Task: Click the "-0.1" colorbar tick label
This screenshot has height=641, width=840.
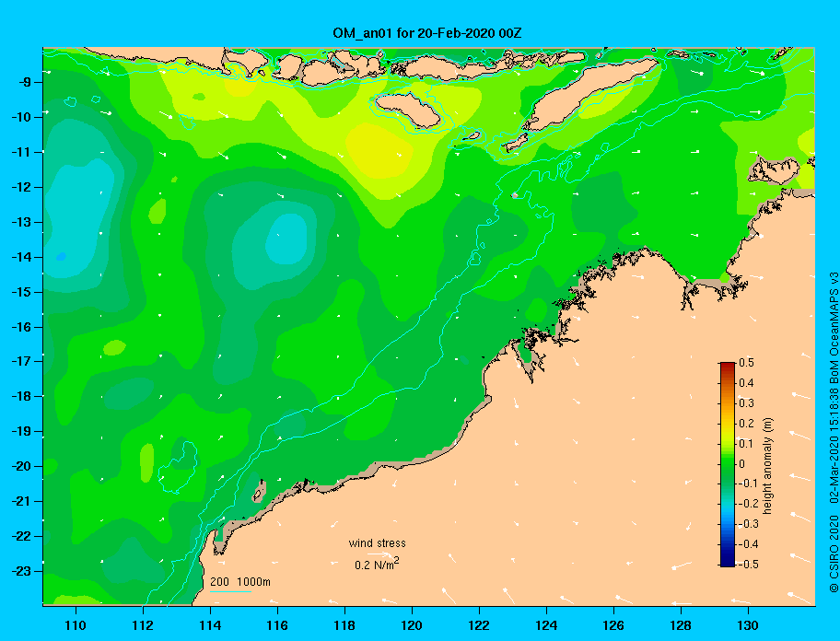Action: [748, 484]
